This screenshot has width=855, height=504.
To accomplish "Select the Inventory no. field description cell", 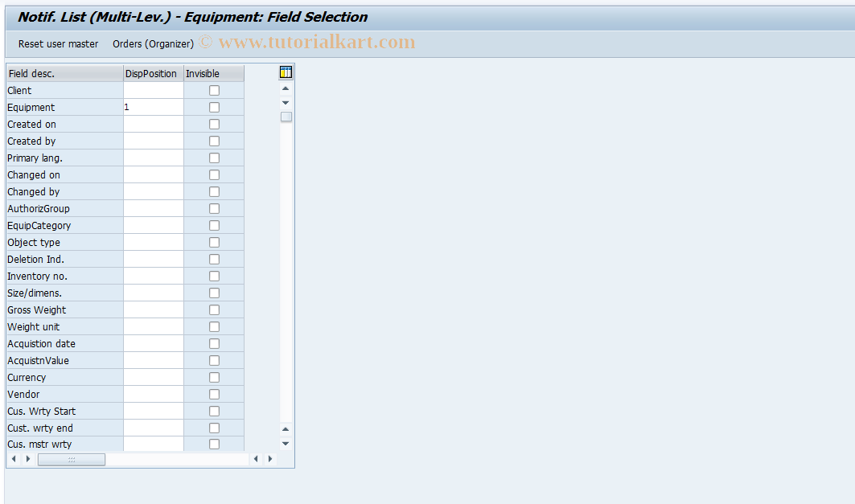I will coord(65,277).
